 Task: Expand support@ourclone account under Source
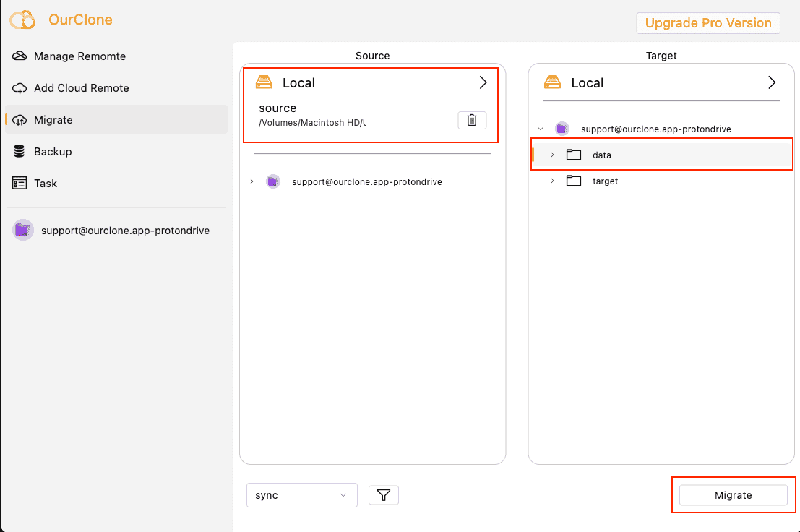click(251, 181)
